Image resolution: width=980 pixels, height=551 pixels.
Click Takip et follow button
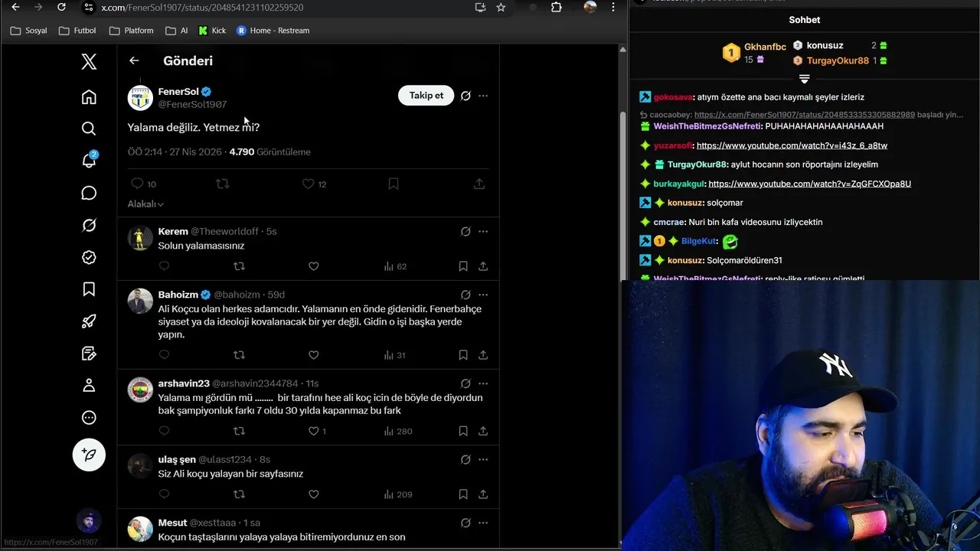(x=426, y=96)
